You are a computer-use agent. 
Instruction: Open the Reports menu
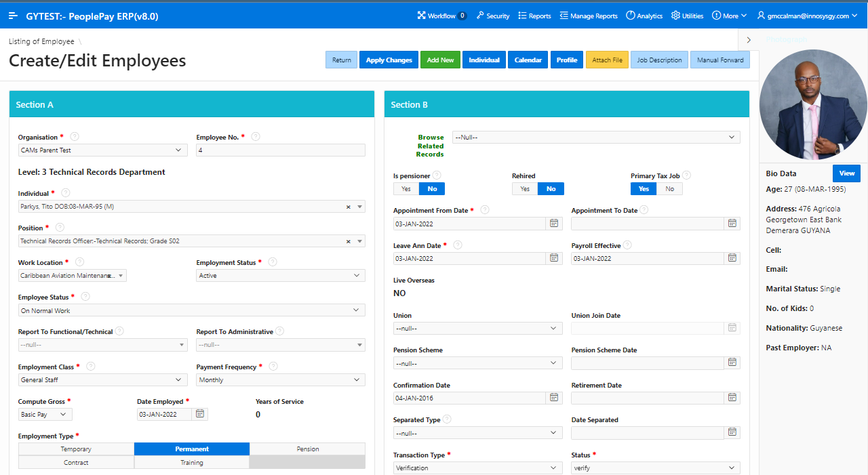(534, 16)
